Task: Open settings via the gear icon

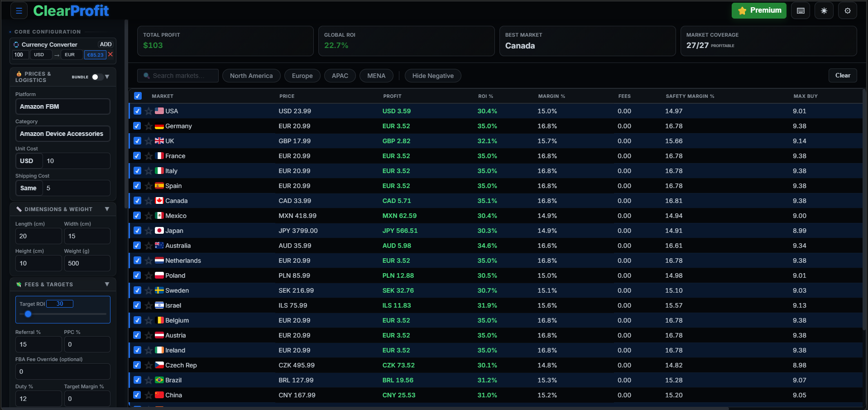Action: pos(847,10)
